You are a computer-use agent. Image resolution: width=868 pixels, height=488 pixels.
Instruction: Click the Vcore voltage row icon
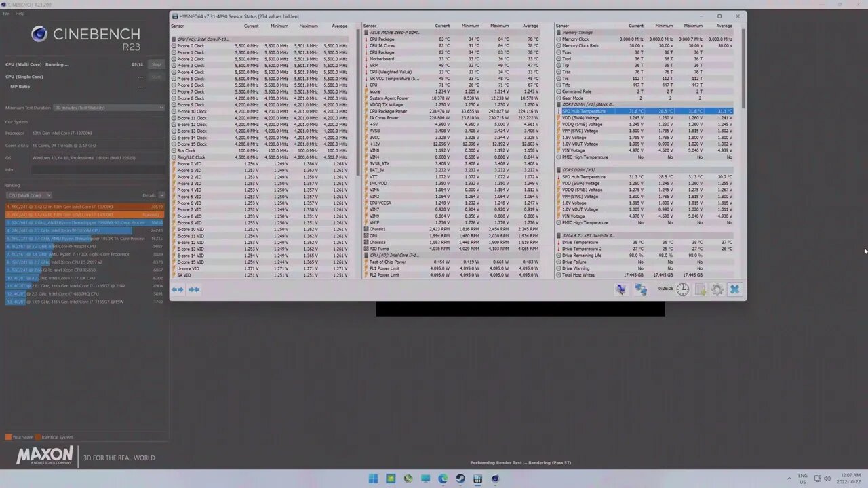(366, 91)
